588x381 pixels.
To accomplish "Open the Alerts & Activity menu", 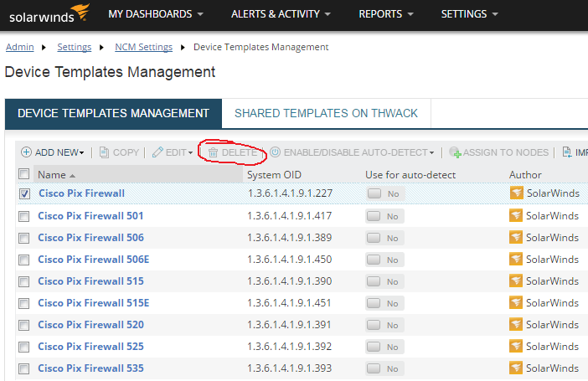I will [x=281, y=14].
